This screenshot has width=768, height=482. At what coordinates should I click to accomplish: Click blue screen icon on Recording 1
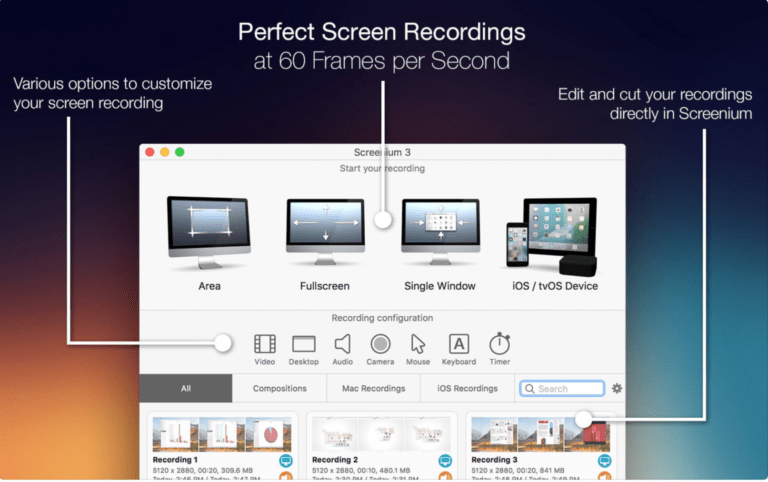286,460
